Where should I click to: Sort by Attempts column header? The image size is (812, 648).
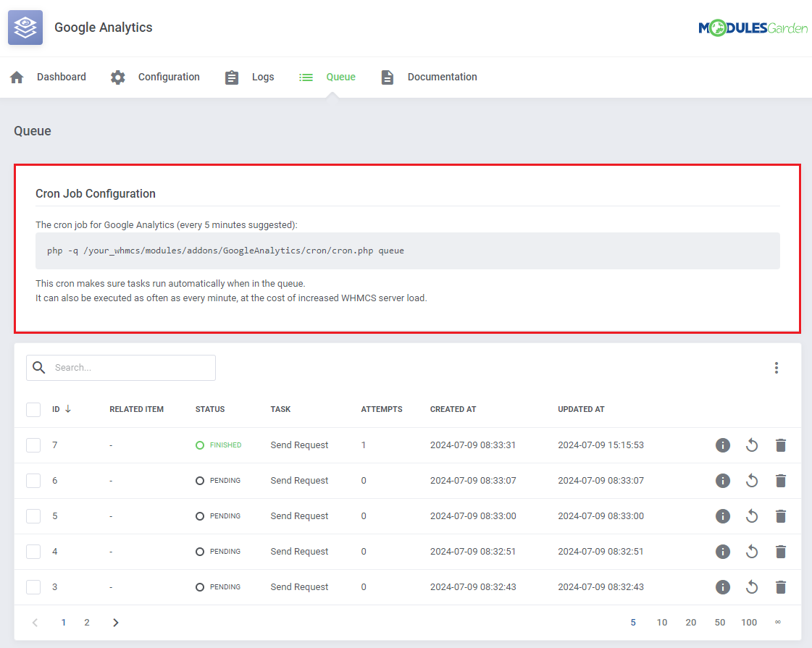(x=382, y=409)
